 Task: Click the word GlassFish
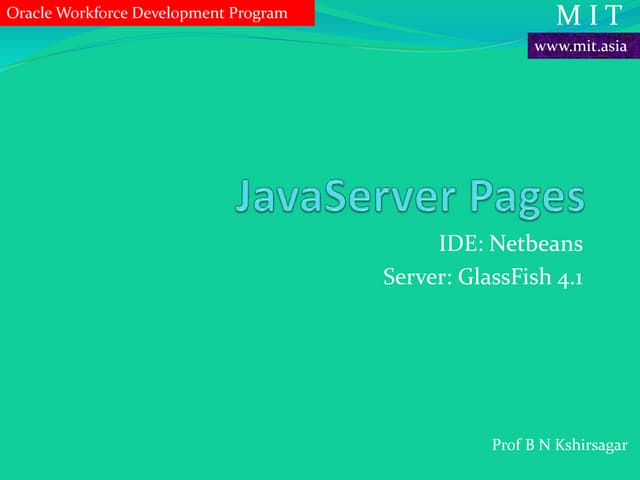tap(504, 276)
